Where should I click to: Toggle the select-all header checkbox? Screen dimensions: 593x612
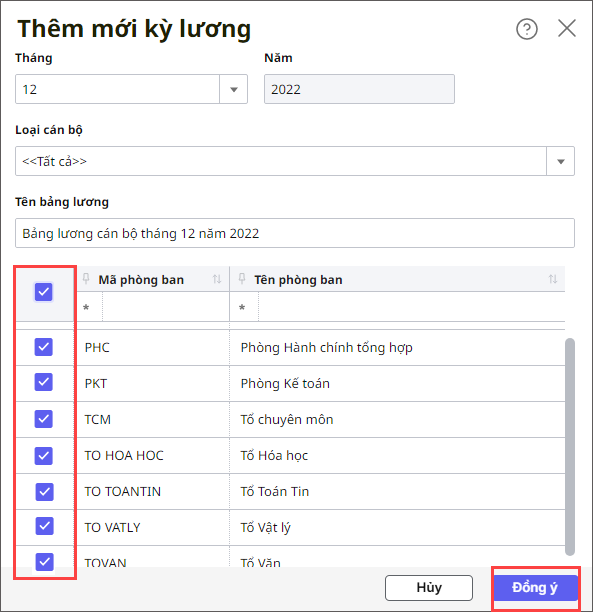click(x=44, y=292)
